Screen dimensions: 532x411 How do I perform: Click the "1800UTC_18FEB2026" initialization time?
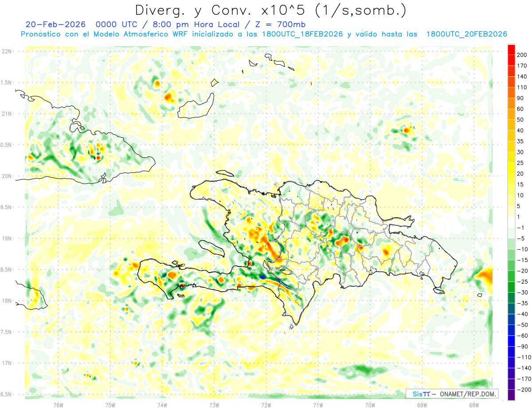tap(302, 34)
